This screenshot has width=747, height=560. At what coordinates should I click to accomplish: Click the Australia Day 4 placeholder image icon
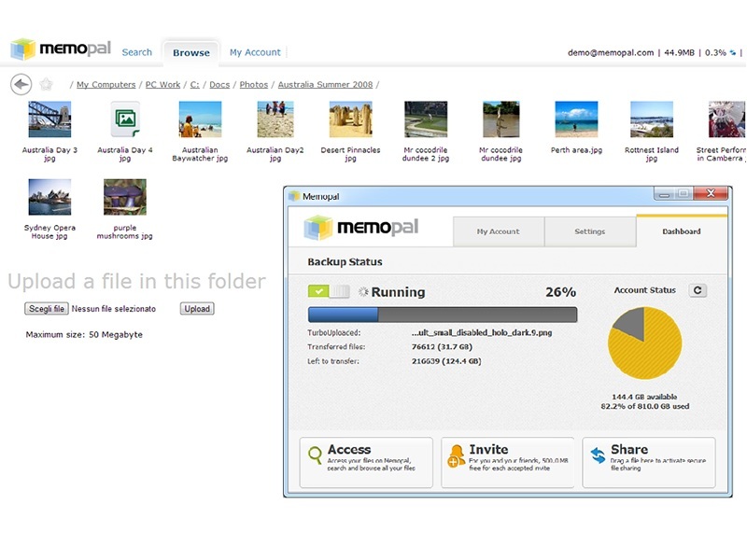click(x=125, y=119)
